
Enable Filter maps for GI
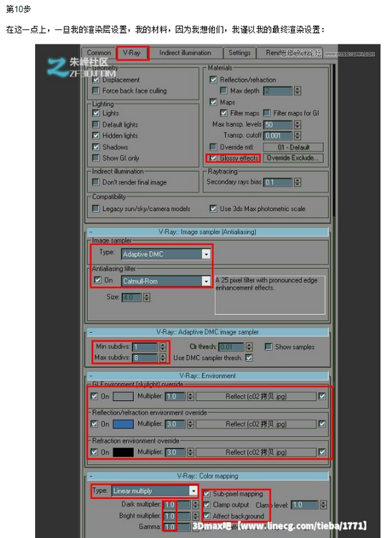tap(267, 113)
